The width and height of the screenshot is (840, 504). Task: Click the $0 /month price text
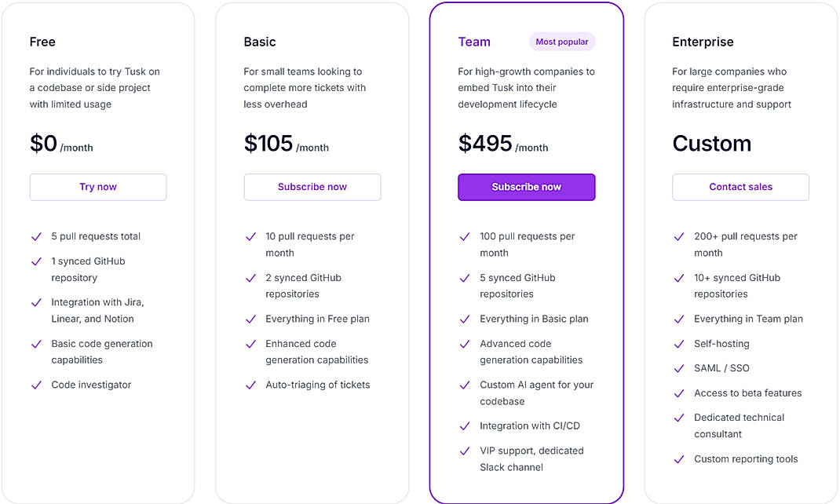click(61, 144)
